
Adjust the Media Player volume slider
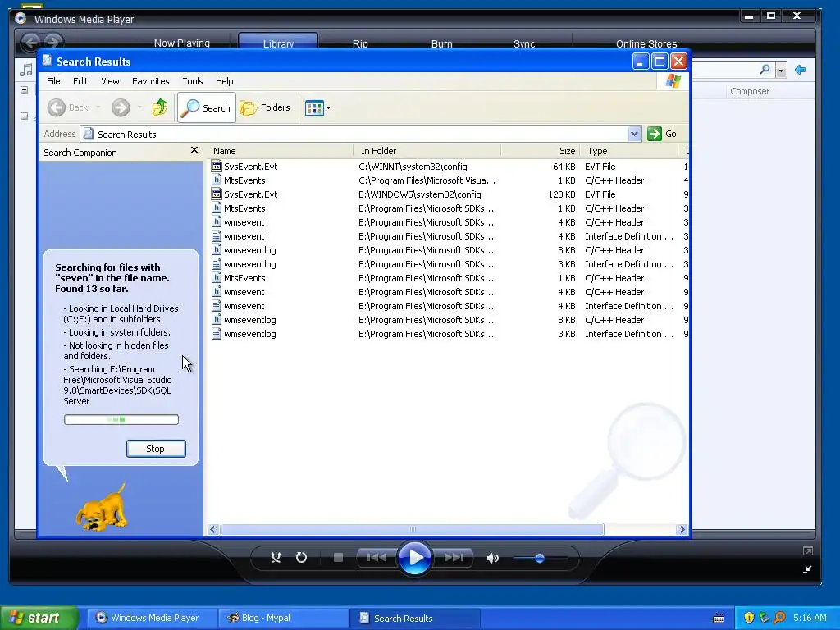coord(540,558)
